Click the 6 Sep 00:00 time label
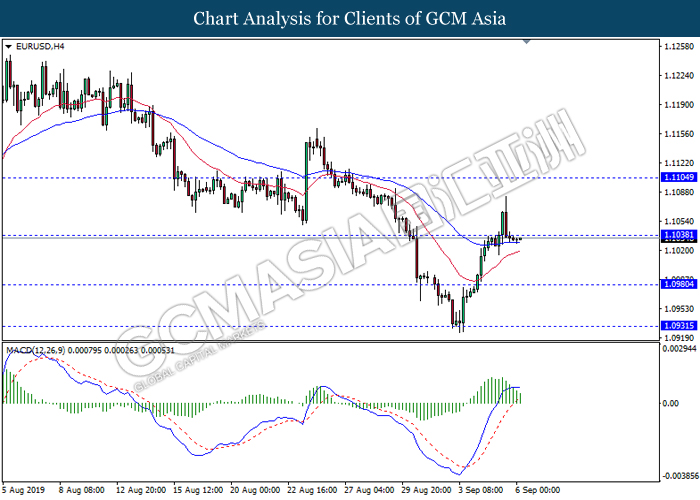The width and height of the screenshot is (700, 500). (x=538, y=490)
